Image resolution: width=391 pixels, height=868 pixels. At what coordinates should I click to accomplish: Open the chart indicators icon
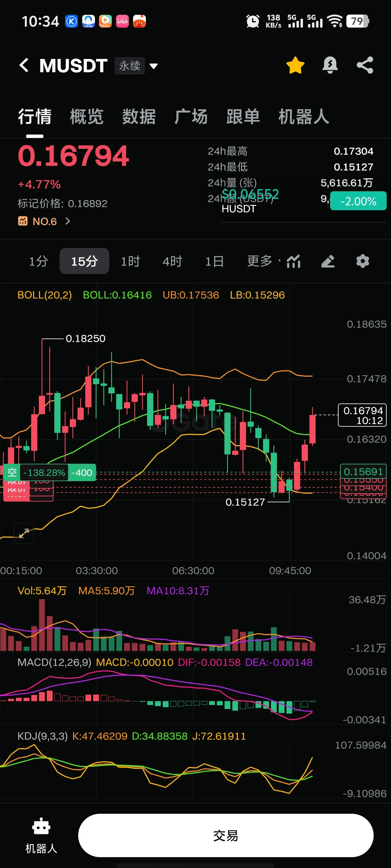(x=294, y=261)
